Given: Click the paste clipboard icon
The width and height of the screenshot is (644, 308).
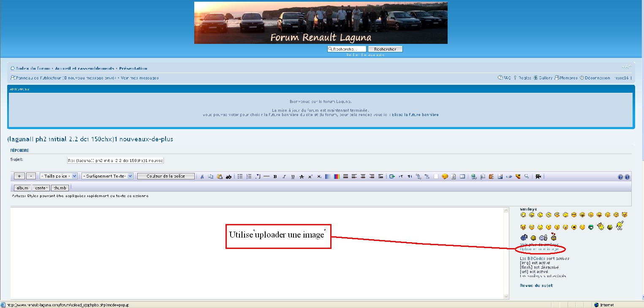Looking at the screenshot, I should coord(220,176).
